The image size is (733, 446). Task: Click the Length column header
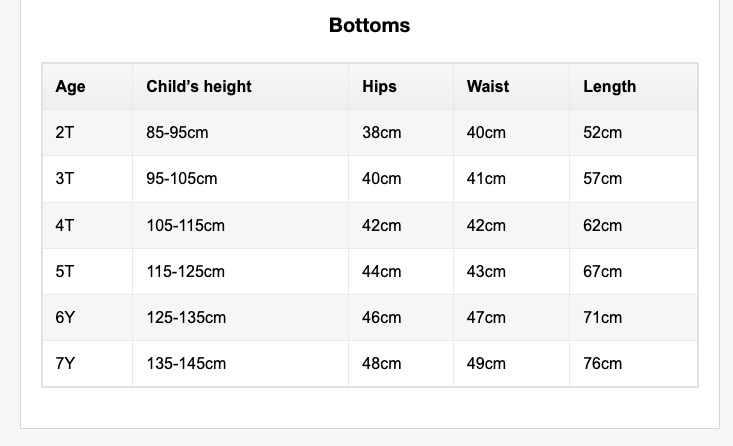pos(609,86)
